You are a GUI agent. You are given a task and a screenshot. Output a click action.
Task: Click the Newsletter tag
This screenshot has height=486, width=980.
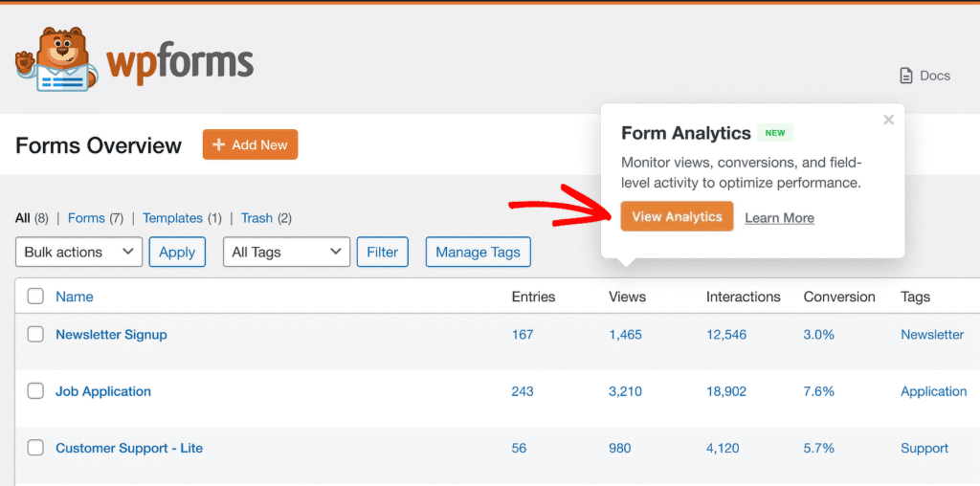pos(932,335)
